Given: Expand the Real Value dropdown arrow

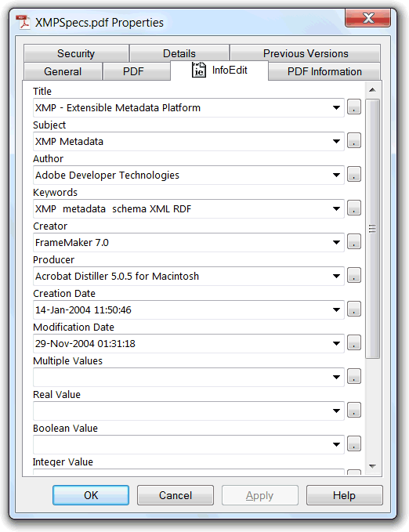Looking at the screenshot, I should point(336,411).
